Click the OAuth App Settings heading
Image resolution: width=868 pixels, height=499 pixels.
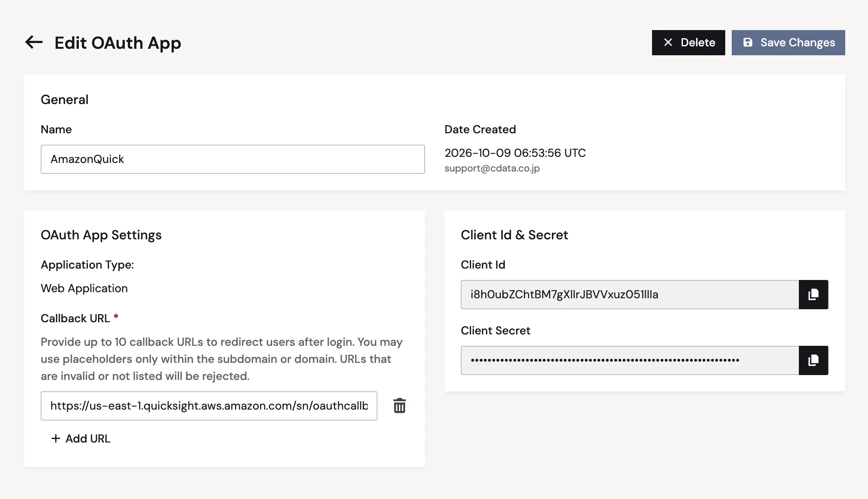click(101, 235)
